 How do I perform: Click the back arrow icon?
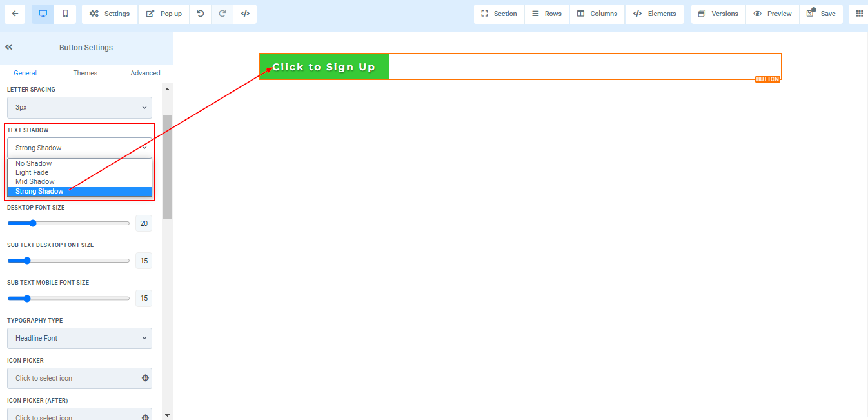pos(15,14)
